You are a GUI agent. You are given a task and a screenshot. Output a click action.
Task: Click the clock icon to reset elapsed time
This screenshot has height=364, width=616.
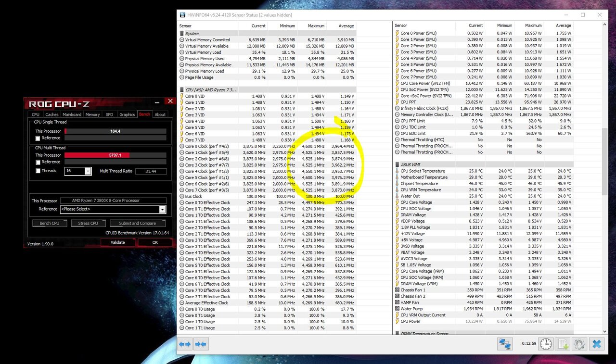546,344
